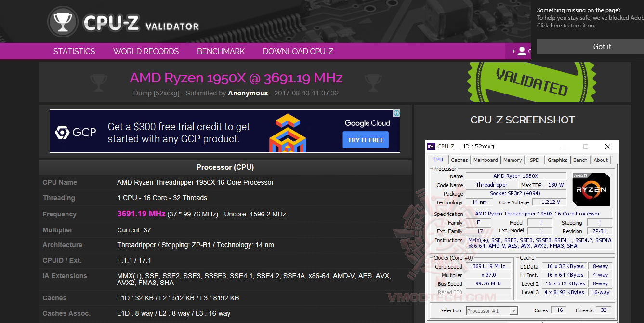Open the Processor #1 selection dropdown
Image resolution: width=644 pixels, height=323 pixels.
coord(491,310)
